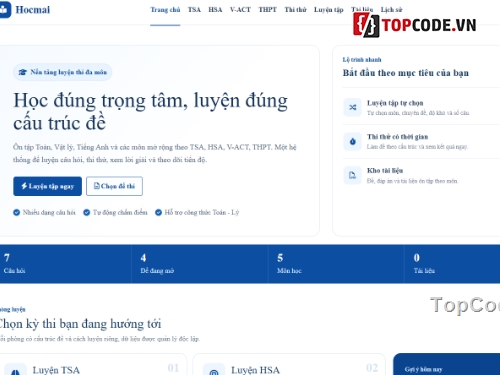This screenshot has height=375, width=500.
Task: Open Kho tài liệu link
Action: (x=421, y=175)
